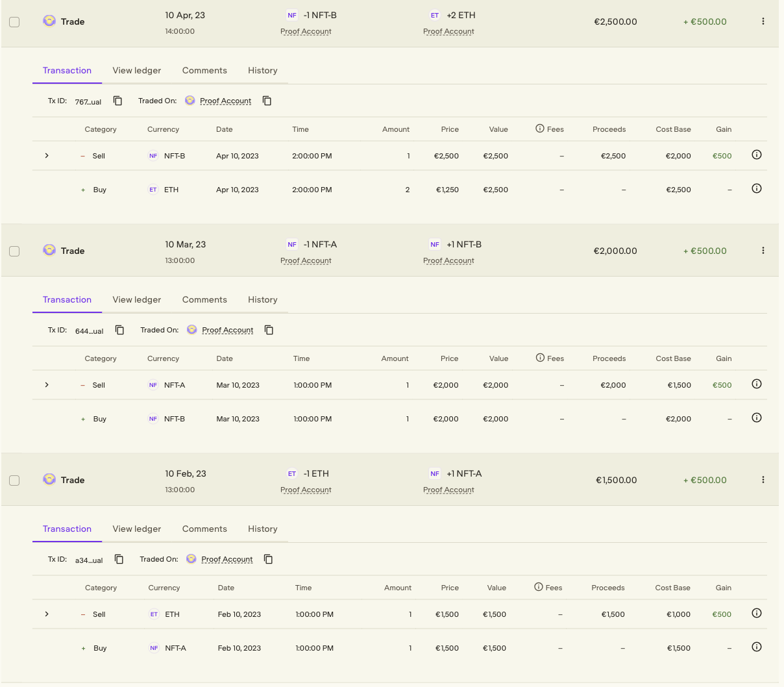Click the €1,500.00 trade value
This screenshot has height=687, width=784.
[616, 480]
